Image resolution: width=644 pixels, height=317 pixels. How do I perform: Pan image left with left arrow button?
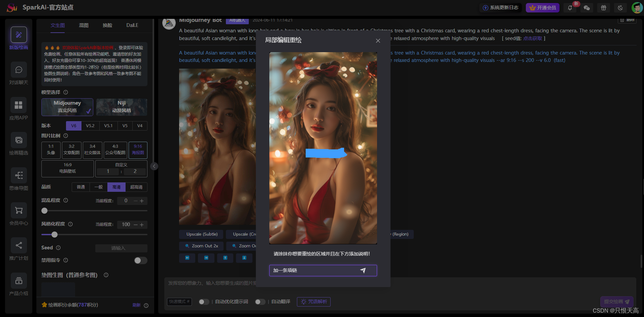[x=187, y=258]
